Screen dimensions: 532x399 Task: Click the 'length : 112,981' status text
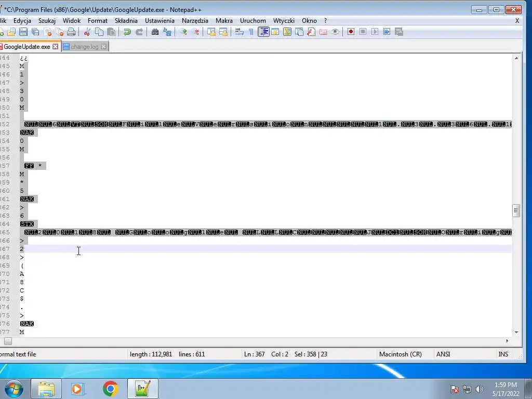[151, 354]
